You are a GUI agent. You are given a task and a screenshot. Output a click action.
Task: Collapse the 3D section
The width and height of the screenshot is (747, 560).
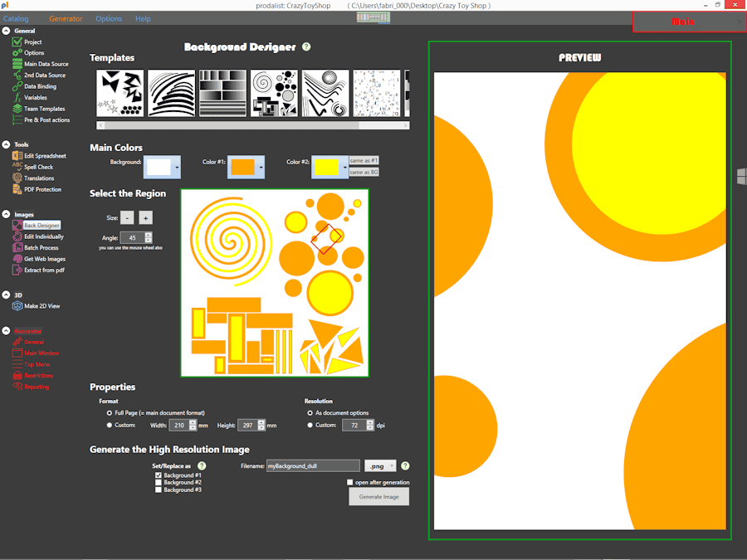coord(6,295)
